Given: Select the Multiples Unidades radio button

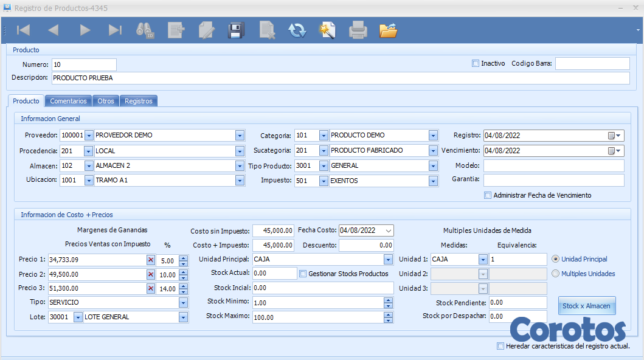Looking at the screenshot, I should tap(555, 274).
